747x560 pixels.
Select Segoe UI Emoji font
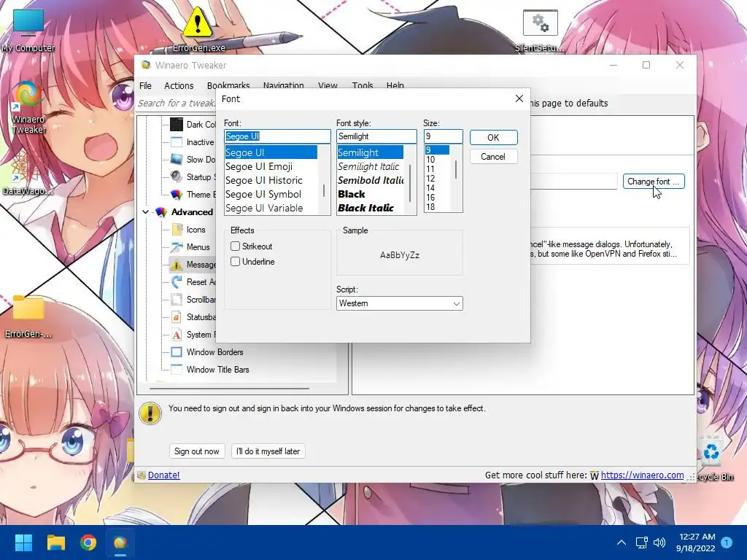[x=259, y=166]
